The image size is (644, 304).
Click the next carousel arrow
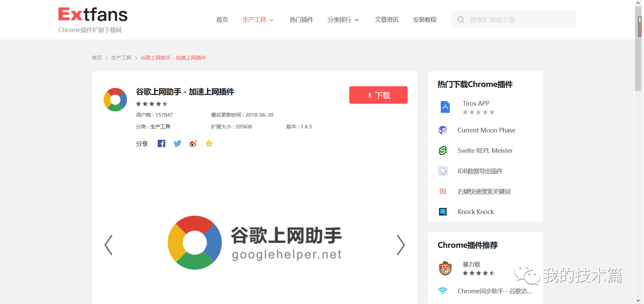(x=401, y=245)
